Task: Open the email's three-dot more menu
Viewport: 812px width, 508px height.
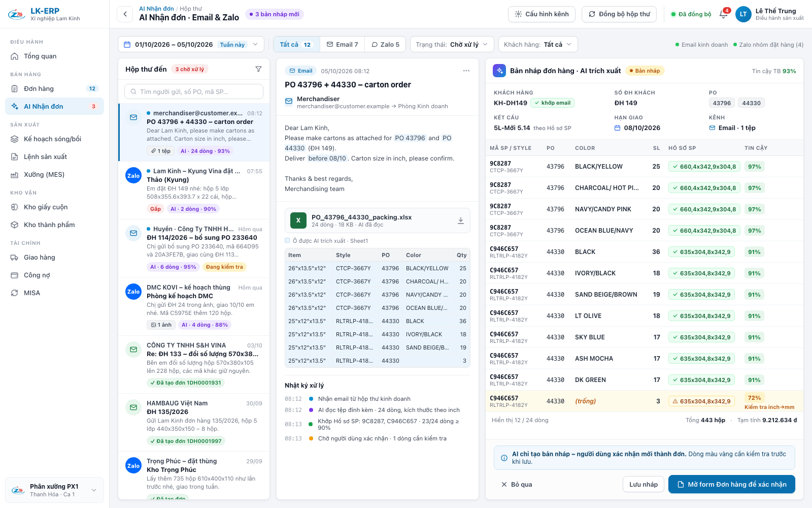Action: (466, 71)
